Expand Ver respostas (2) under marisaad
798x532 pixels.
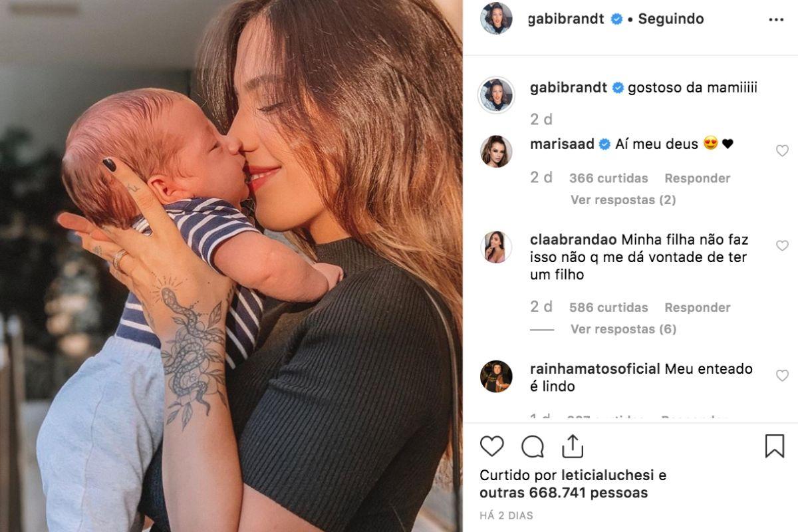click(623, 200)
